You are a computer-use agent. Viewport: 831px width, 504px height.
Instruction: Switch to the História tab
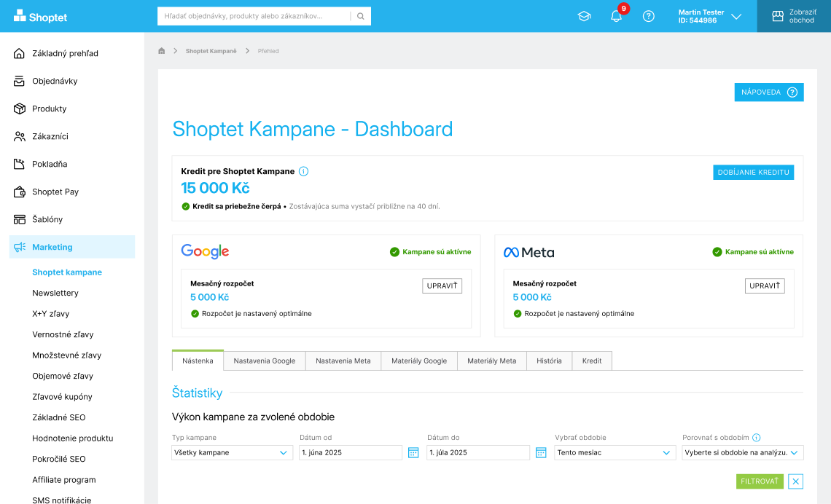tap(549, 361)
